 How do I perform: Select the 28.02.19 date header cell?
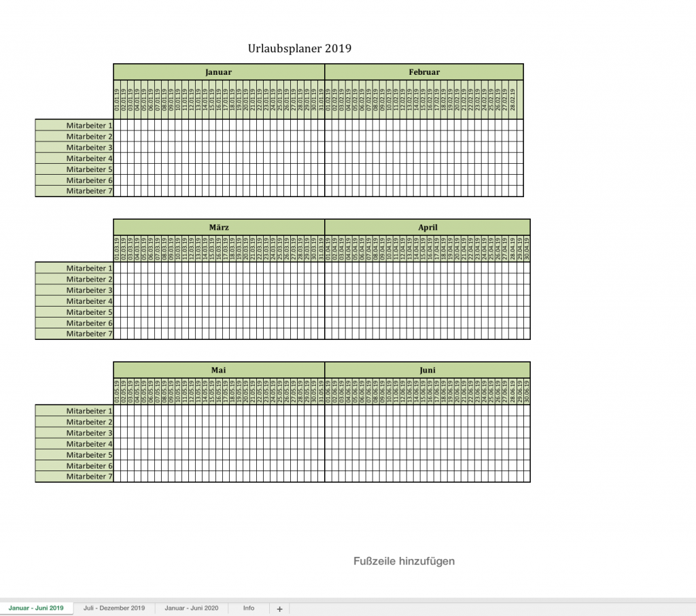[512, 99]
